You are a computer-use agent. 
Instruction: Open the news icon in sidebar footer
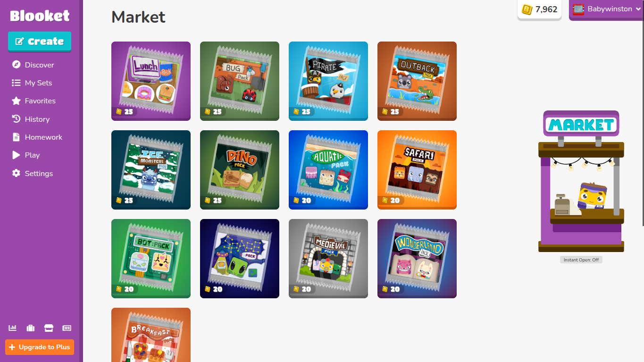click(67, 328)
